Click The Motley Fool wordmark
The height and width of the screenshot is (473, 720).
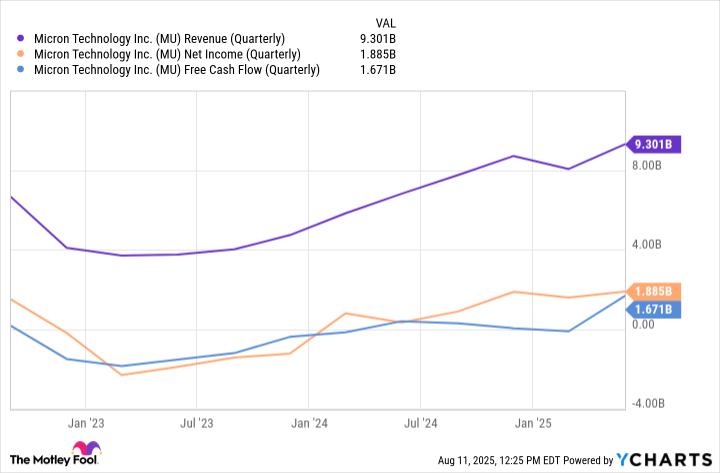(x=54, y=460)
